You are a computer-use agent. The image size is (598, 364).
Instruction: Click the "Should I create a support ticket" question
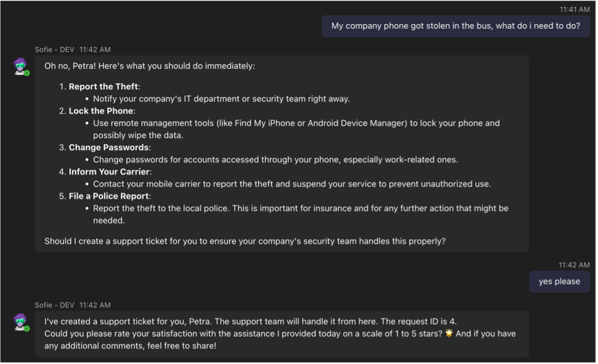coord(245,241)
